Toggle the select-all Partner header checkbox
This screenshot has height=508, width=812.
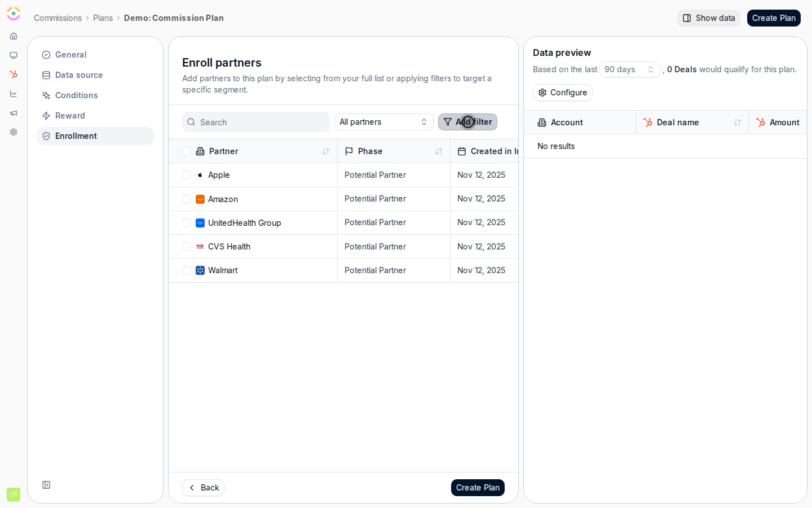tap(187, 151)
